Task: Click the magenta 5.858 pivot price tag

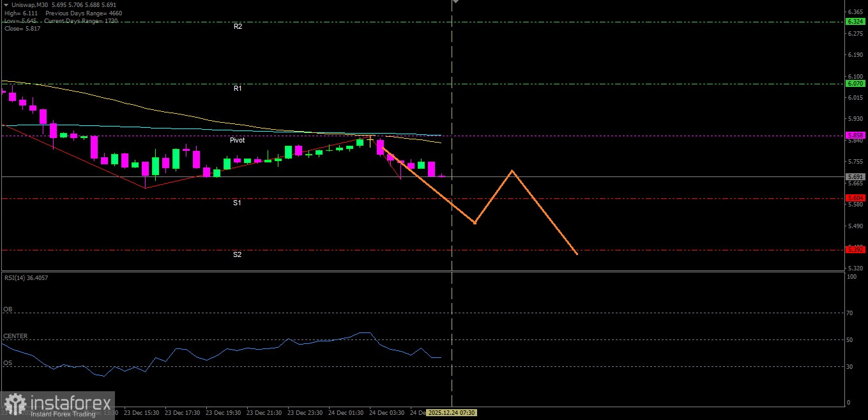Action: 855,136
